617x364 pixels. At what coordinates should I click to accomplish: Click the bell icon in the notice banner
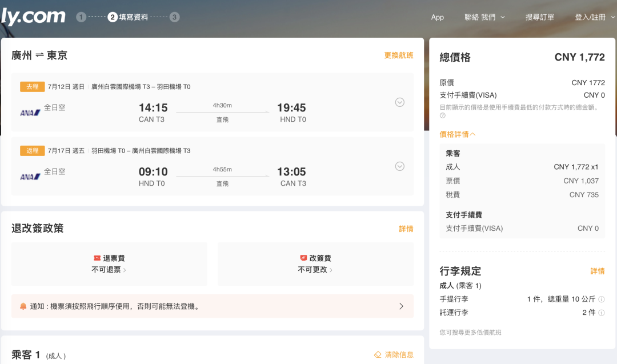pyautogui.click(x=24, y=306)
